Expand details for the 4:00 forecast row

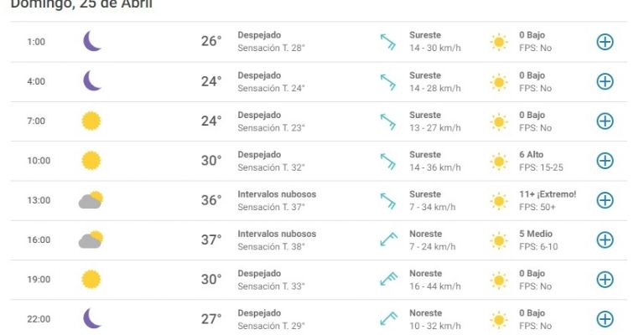coord(605,81)
